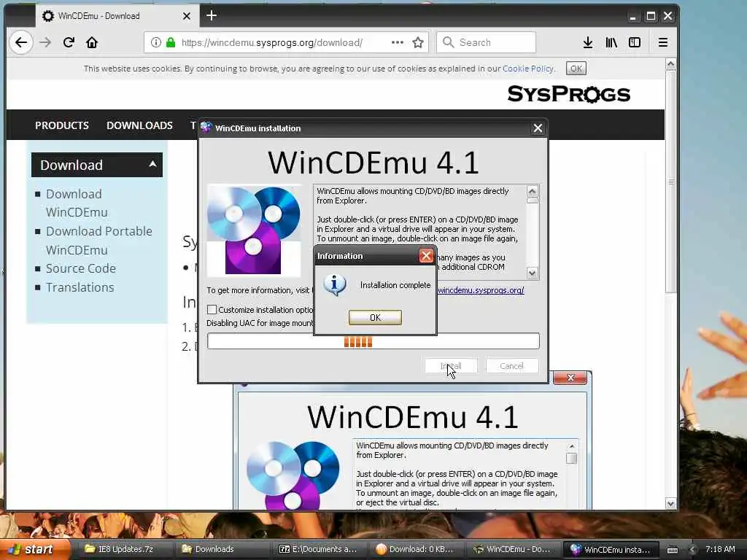Expand hidden tray icons arrow
The height and width of the screenshot is (560, 747).
pos(692,550)
